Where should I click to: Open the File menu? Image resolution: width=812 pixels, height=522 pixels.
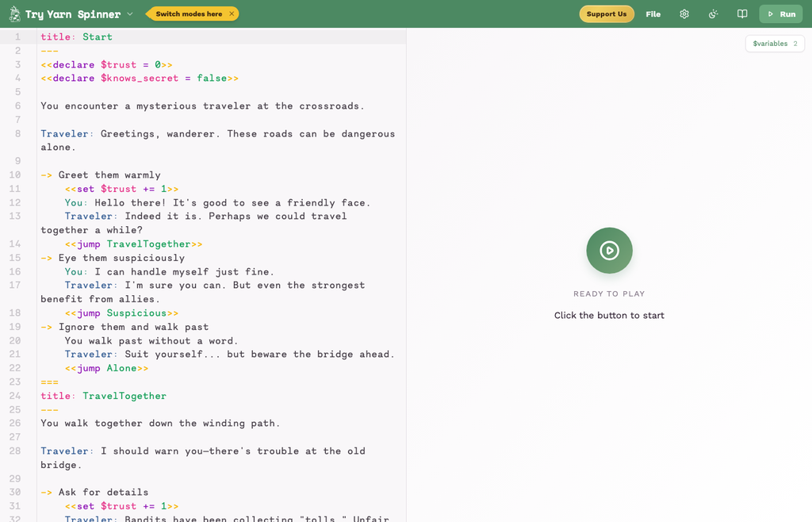pyautogui.click(x=653, y=14)
